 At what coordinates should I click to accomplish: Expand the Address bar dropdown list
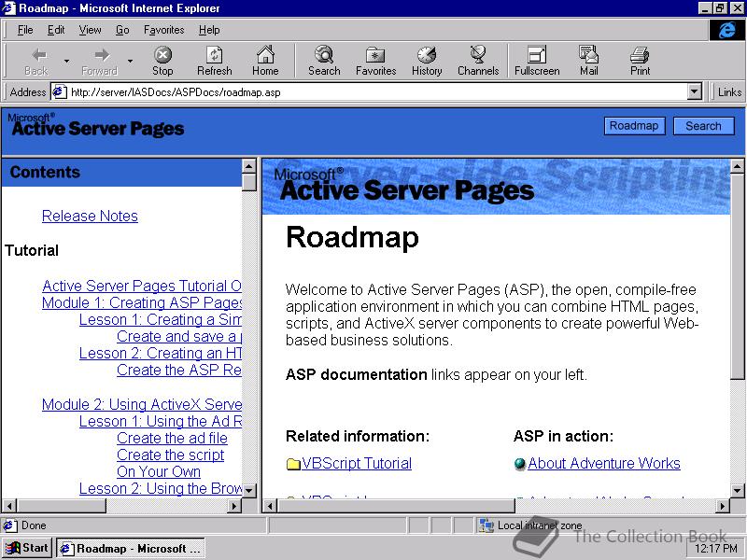[x=695, y=91]
